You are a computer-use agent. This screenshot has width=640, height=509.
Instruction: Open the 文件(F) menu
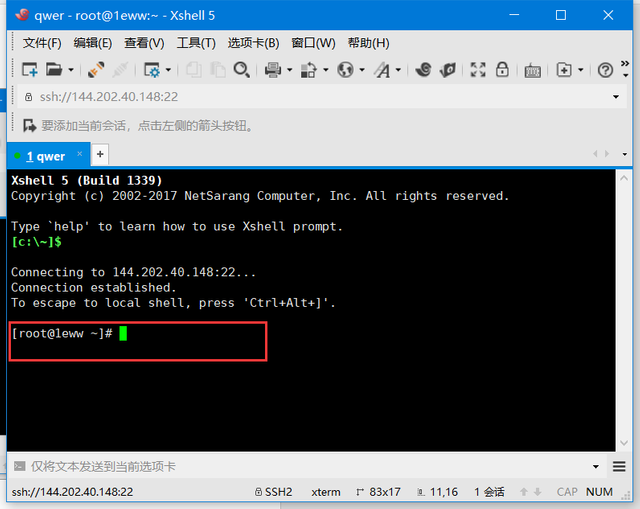(42, 43)
